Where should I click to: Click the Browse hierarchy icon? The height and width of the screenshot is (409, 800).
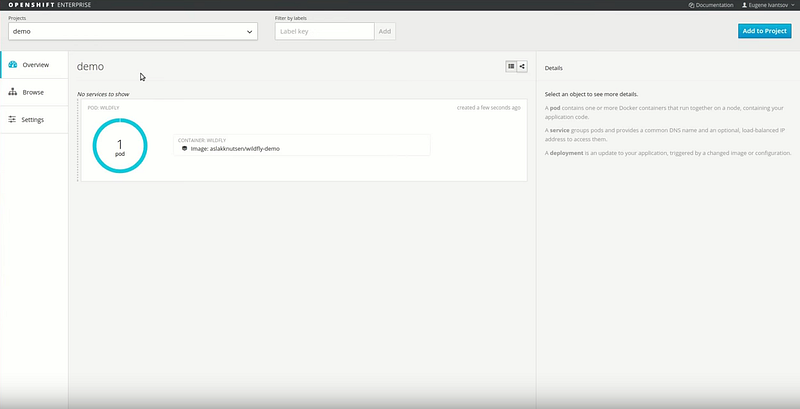click(x=13, y=92)
